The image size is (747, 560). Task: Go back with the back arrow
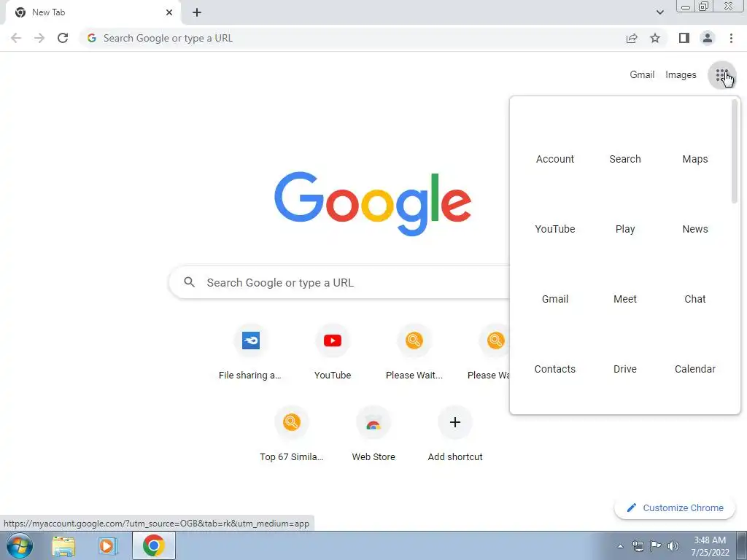coord(16,38)
